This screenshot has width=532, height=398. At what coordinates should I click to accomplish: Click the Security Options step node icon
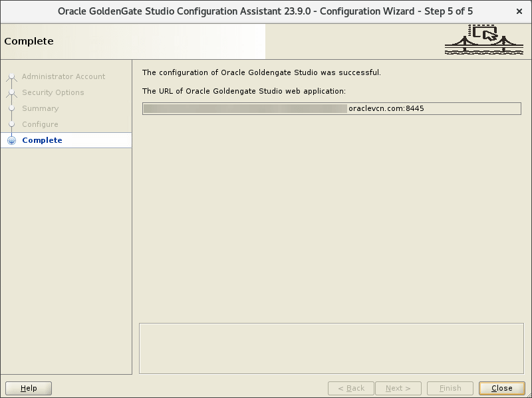click(x=11, y=92)
